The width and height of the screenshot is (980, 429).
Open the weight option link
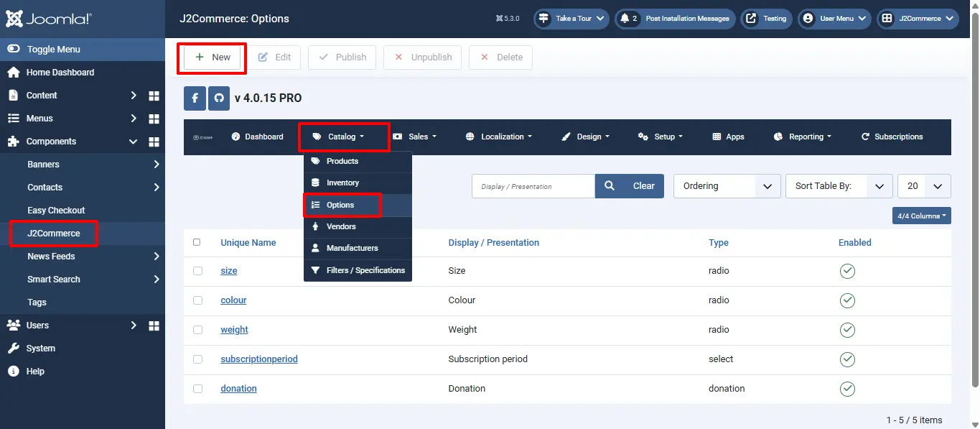click(x=234, y=330)
